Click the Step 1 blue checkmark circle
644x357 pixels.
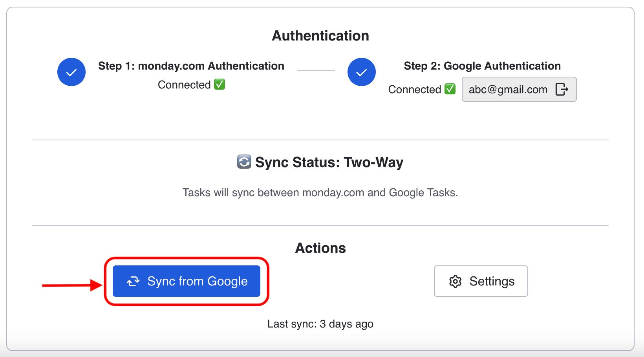[x=71, y=72]
